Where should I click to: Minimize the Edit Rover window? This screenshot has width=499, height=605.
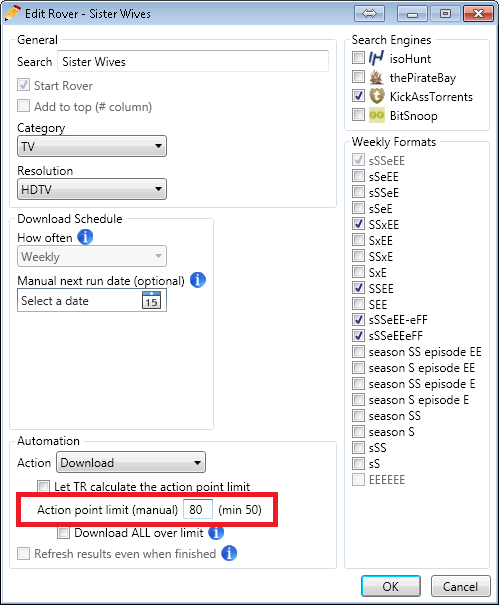[x=412, y=14]
